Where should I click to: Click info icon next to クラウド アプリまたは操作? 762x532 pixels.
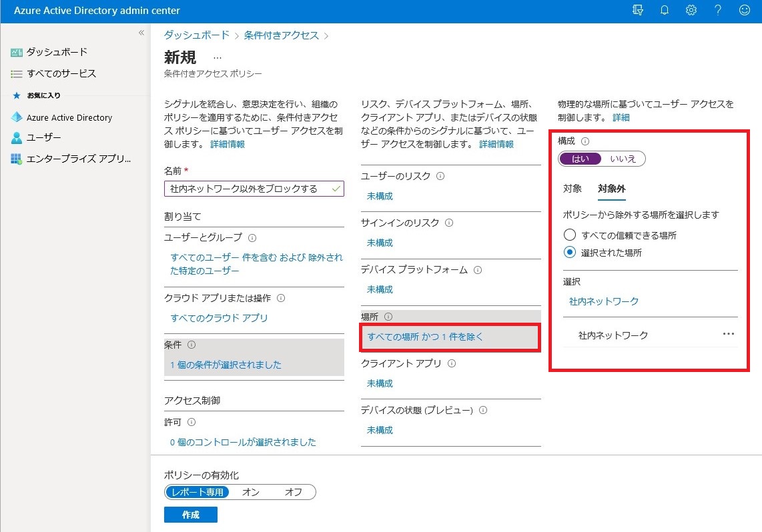click(x=281, y=298)
